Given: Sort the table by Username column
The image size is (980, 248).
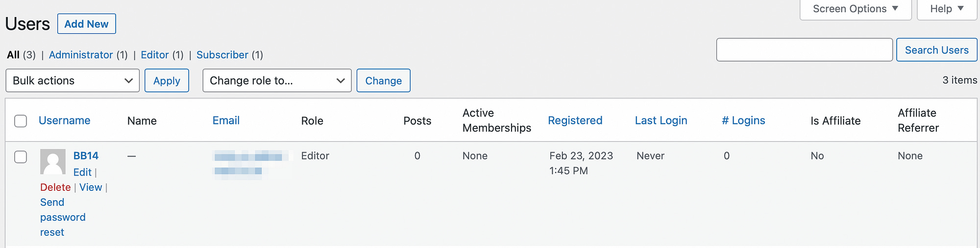Looking at the screenshot, I should point(65,120).
